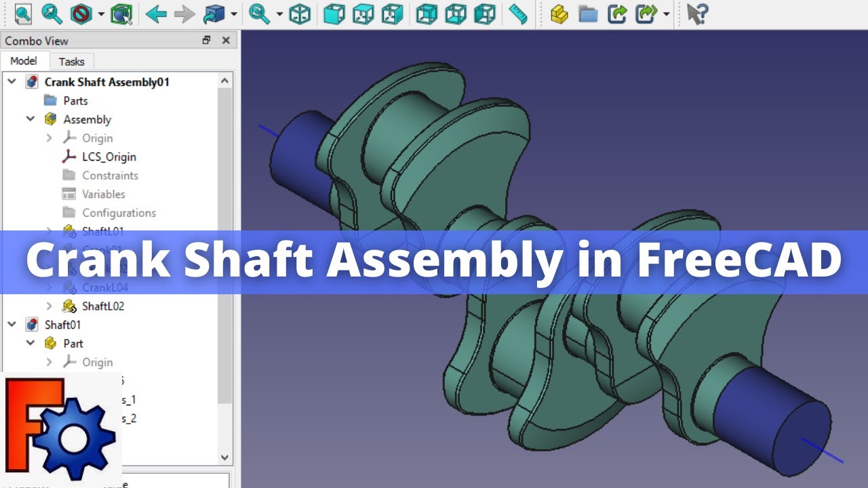
Task: Click the Create Group folder icon
Action: tap(588, 14)
